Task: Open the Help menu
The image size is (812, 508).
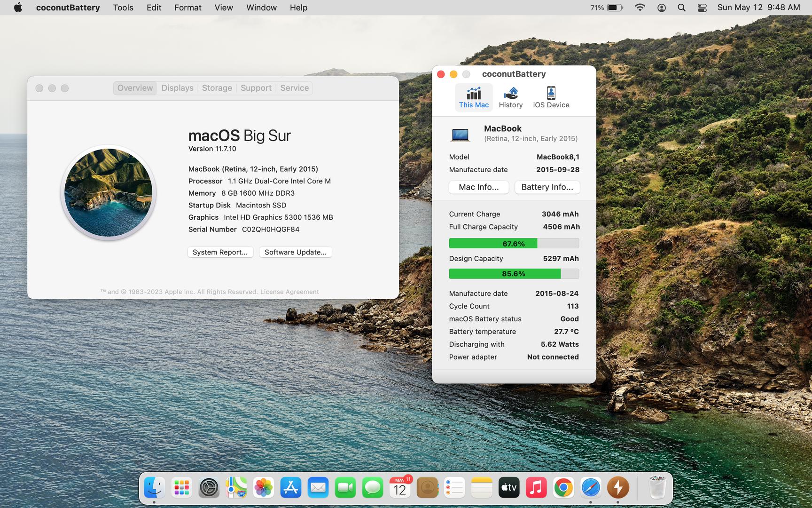Action: pos(298,8)
